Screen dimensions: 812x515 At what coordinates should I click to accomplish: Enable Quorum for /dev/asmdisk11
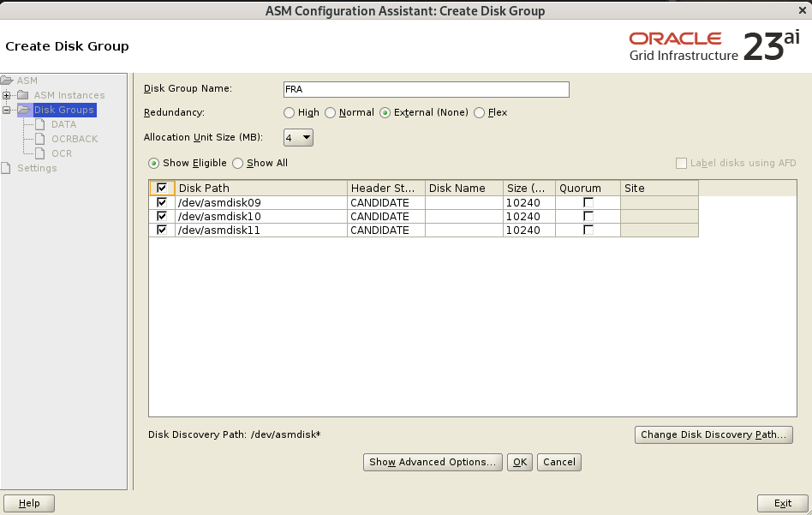click(588, 230)
